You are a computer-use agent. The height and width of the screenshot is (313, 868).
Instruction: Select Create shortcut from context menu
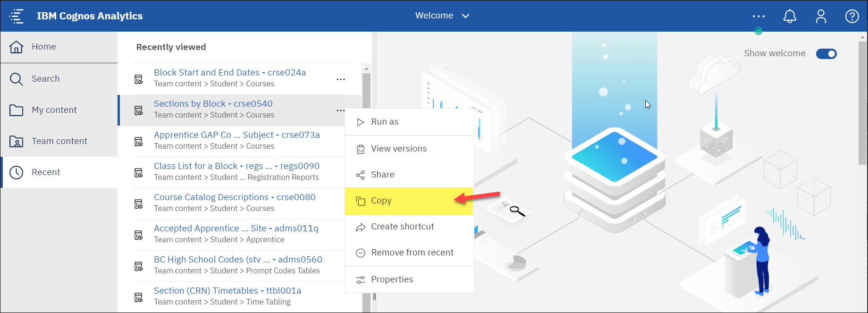pos(409,227)
